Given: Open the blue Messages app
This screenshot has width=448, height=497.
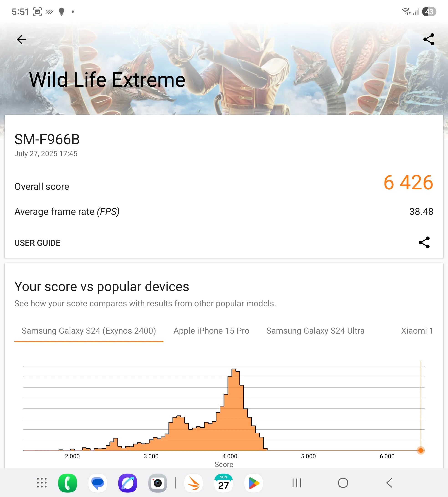Looking at the screenshot, I should 98,483.
